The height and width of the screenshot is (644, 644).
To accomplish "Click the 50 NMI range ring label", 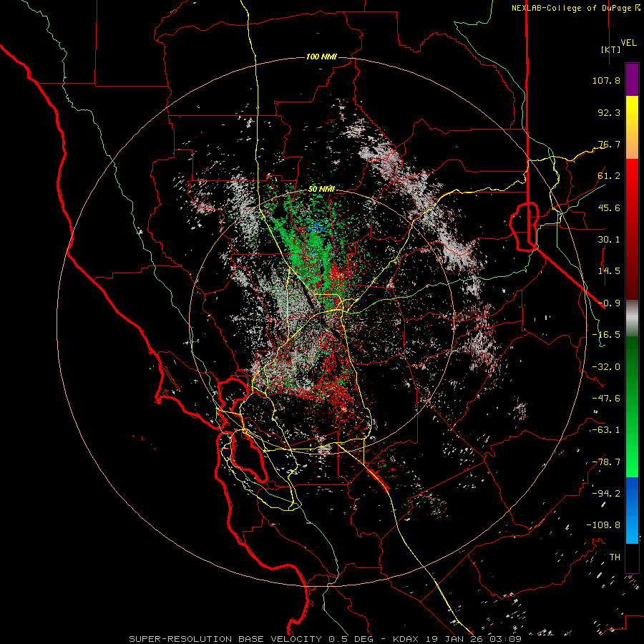I will (321, 190).
